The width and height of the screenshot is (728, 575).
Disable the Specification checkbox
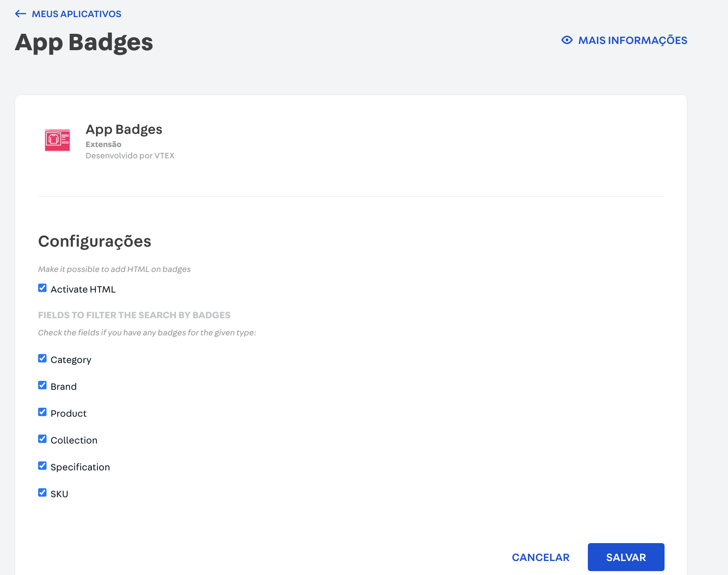point(42,466)
